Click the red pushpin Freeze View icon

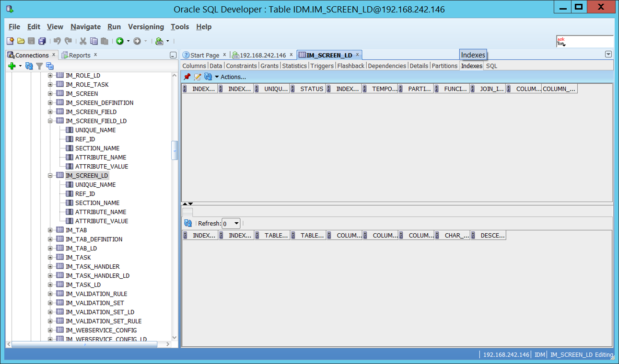tap(187, 77)
